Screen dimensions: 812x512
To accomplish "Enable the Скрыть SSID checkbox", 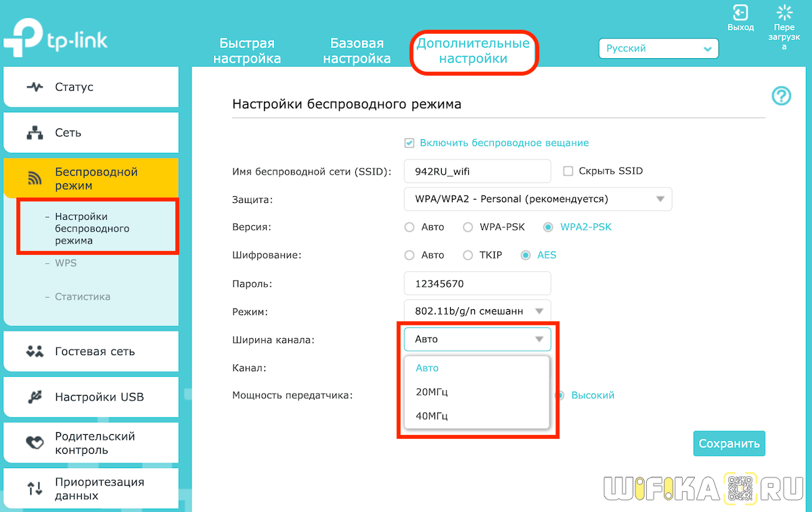I will [x=568, y=171].
